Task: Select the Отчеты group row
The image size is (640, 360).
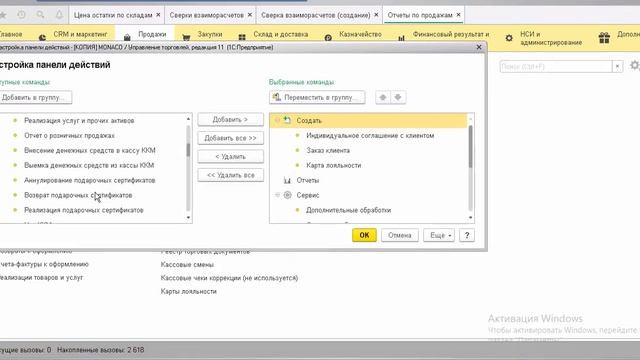Action: pyautogui.click(x=307, y=180)
